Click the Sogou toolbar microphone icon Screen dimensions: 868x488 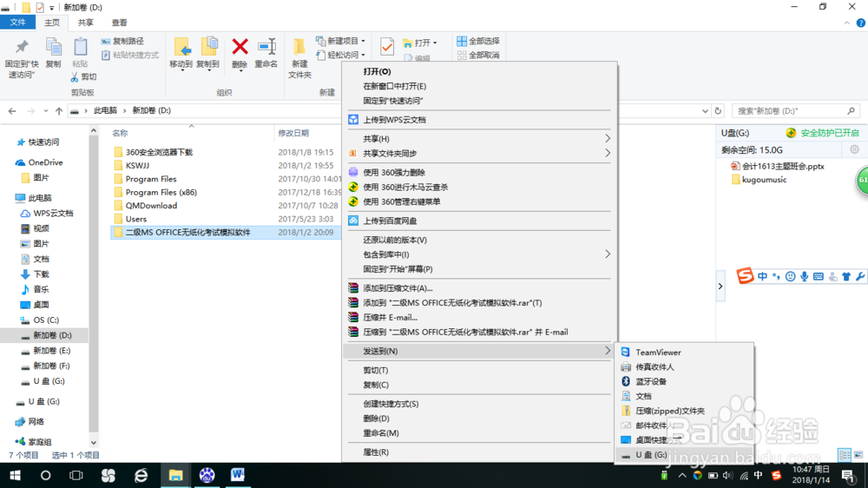coord(805,276)
